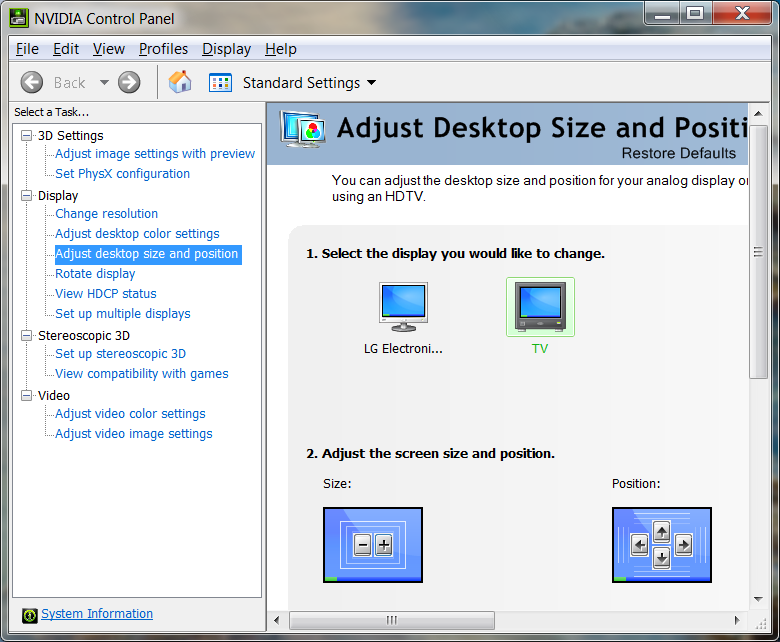Minimize the NVIDIA Control Panel window
The height and width of the screenshot is (642, 780).
point(662,14)
